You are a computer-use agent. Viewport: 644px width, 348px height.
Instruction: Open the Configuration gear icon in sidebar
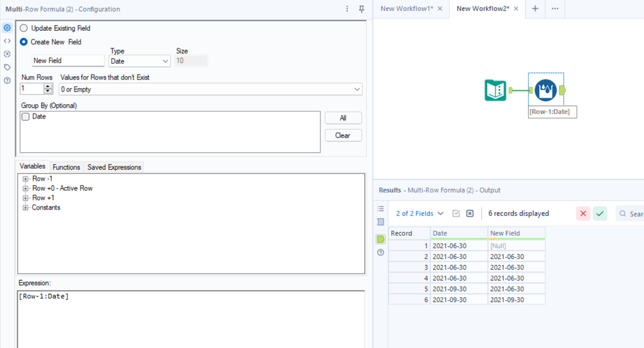click(x=7, y=28)
